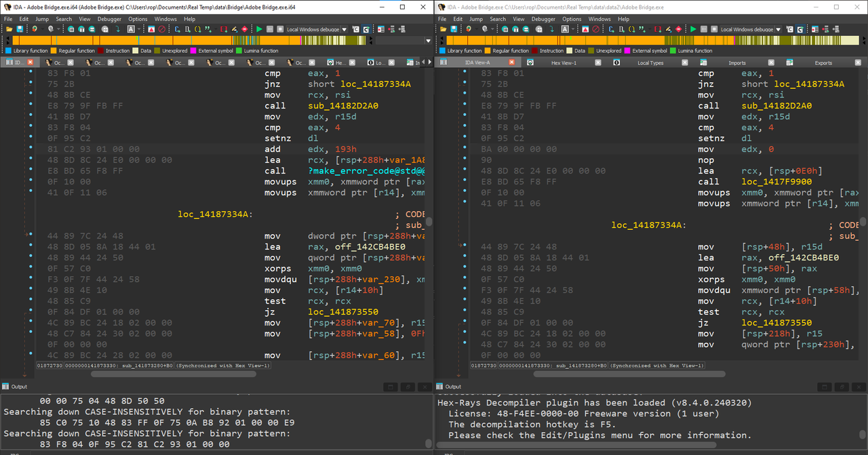This screenshot has height=455, width=868.
Task: Switch to Local Types tab in right window
Action: coord(650,62)
